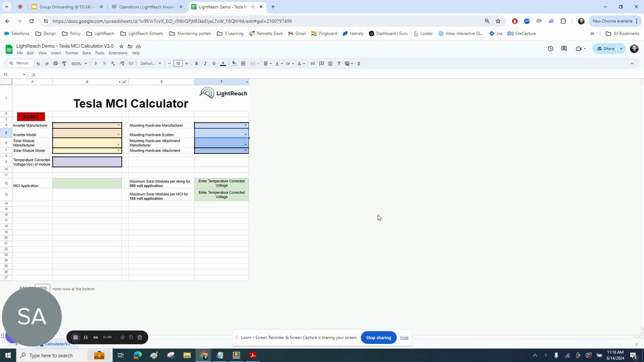The width and height of the screenshot is (644, 362).
Task: Open horizontal align dropdown
Action: click(268, 63)
